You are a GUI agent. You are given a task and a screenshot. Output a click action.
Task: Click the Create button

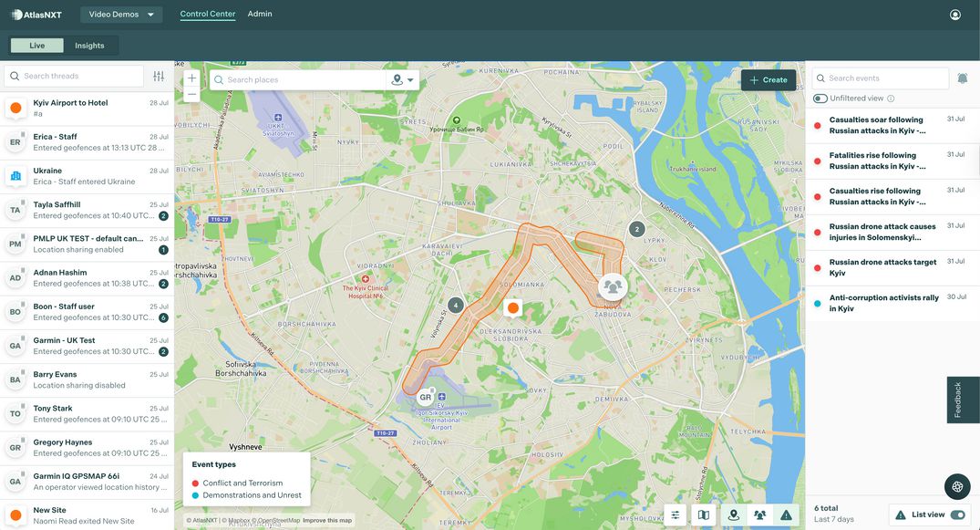click(x=769, y=80)
